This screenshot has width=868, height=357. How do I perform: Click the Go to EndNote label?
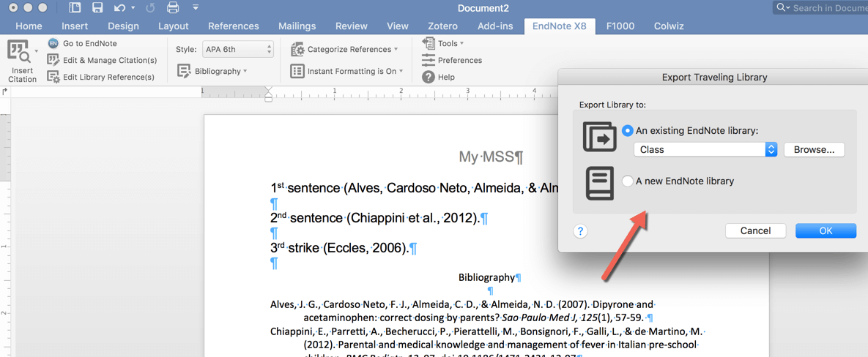(89, 44)
